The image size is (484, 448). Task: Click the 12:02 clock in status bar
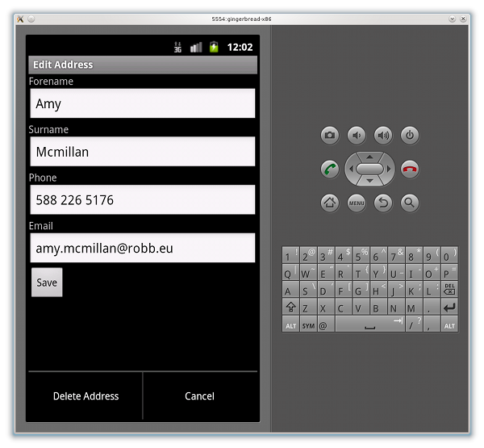tap(240, 47)
